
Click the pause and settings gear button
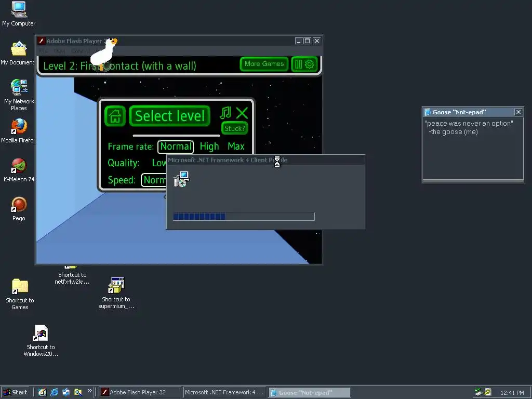(304, 64)
